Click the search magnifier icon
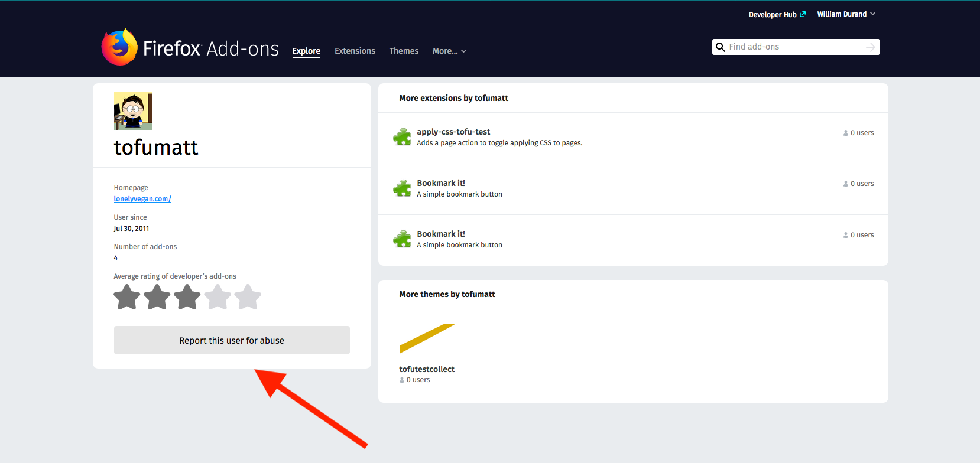Viewport: 980px width, 463px height. click(720, 47)
